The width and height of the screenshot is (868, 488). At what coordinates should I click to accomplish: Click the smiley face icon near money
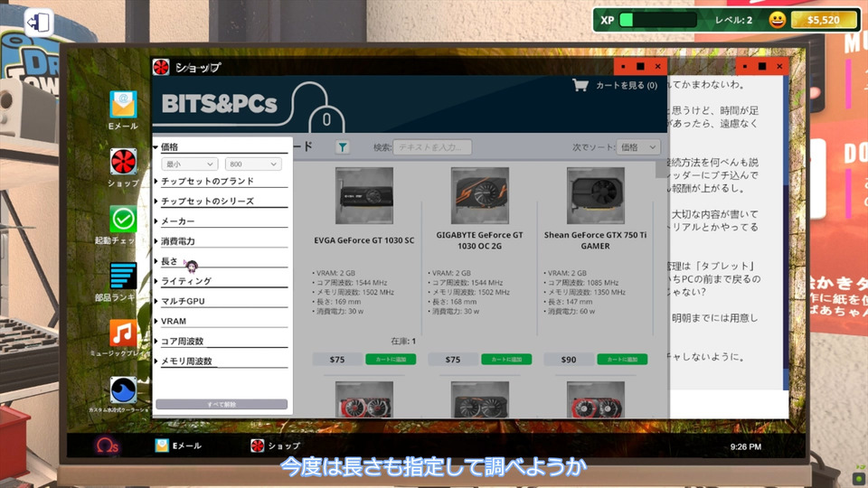[x=778, y=20]
